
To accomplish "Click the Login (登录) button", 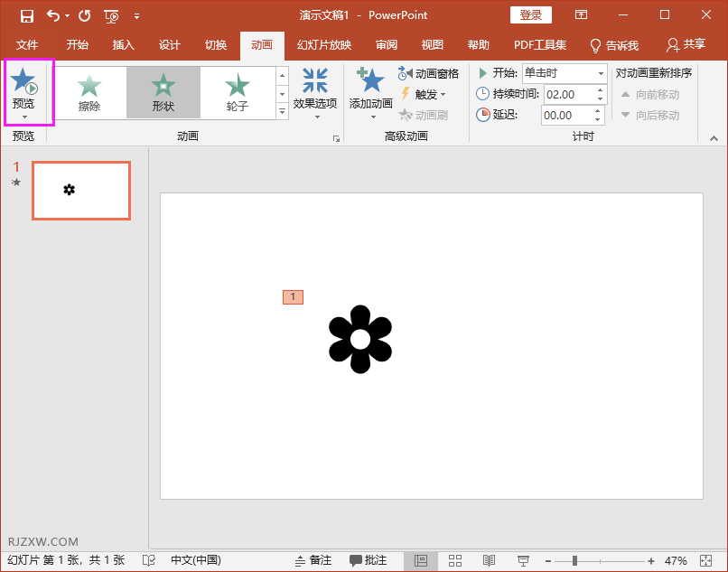I will point(531,15).
